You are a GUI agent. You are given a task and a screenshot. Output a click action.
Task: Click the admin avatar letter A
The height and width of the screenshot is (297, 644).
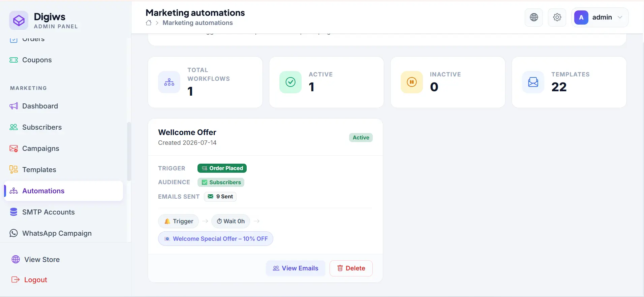[x=581, y=18]
